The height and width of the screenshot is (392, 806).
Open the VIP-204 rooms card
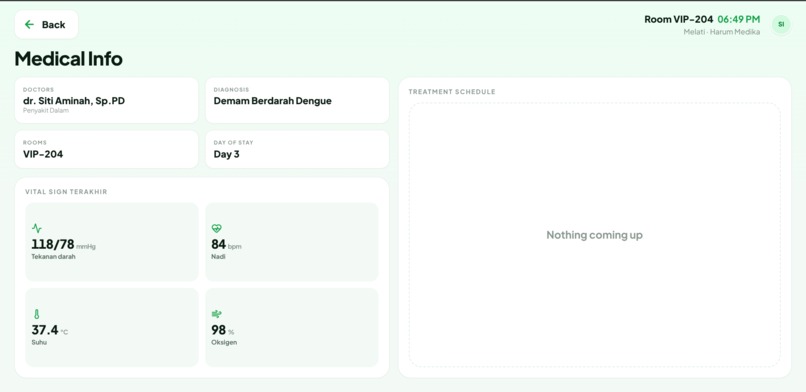click(x=106, y=149)
